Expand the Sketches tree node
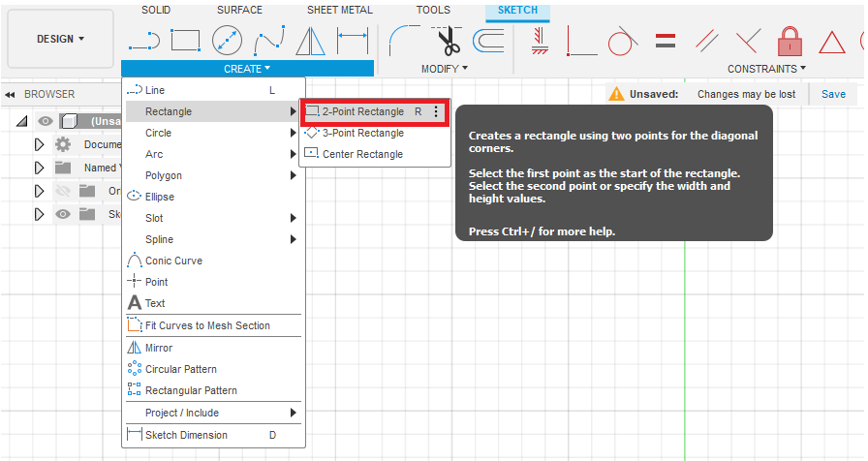The height and width of the screenshot is (461, 868). click(39, 214)
